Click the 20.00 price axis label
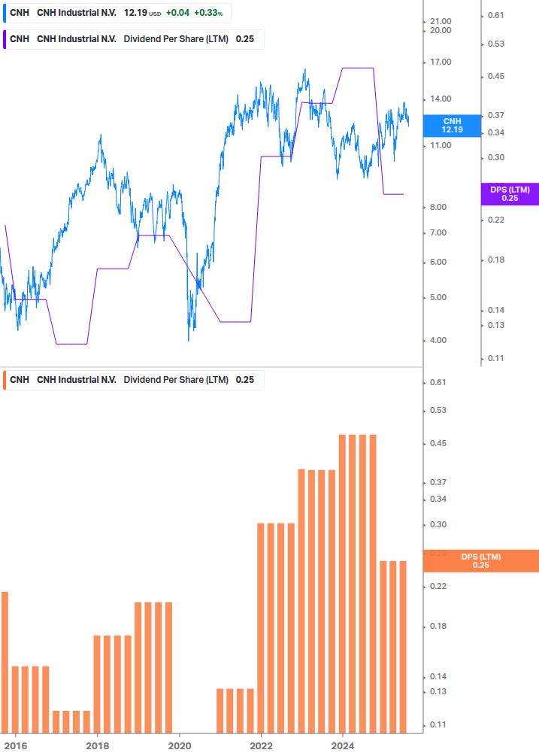 coord(441,30)
